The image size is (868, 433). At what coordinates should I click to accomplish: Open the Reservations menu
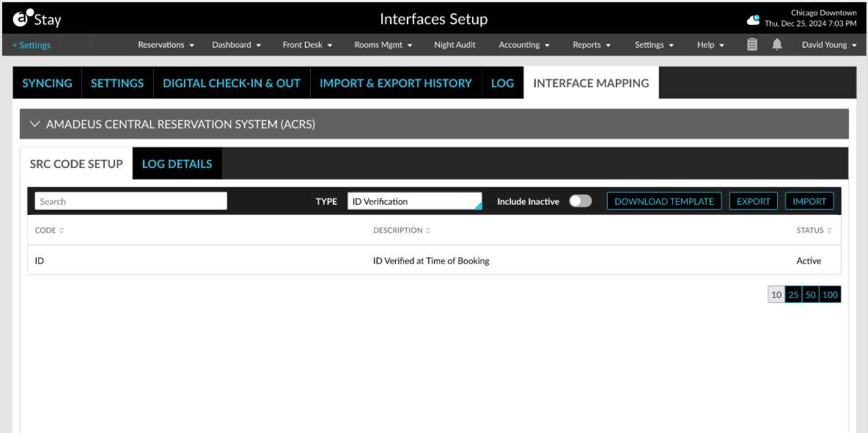click(166, 45)
